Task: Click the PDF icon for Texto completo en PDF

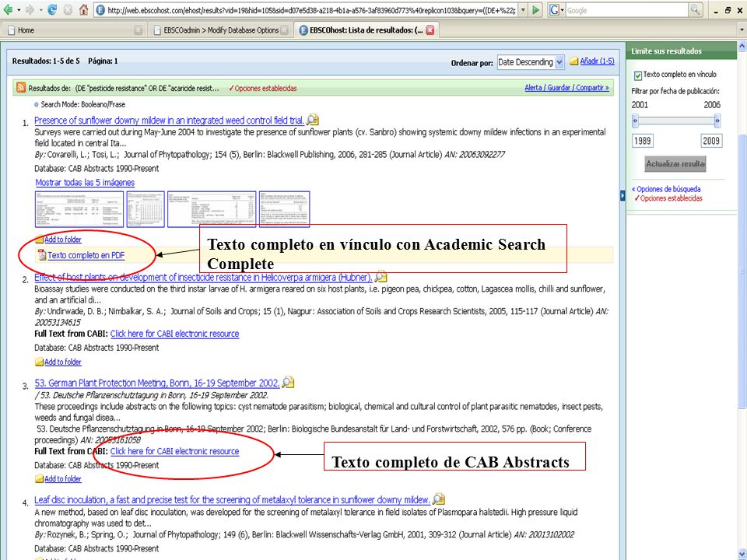Action: point(42,255)
